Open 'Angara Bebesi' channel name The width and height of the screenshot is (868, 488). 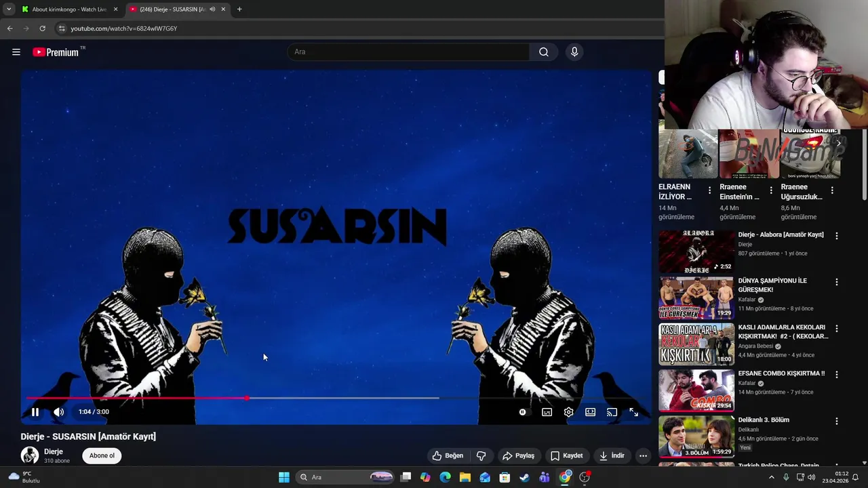[x=755, y=346]
